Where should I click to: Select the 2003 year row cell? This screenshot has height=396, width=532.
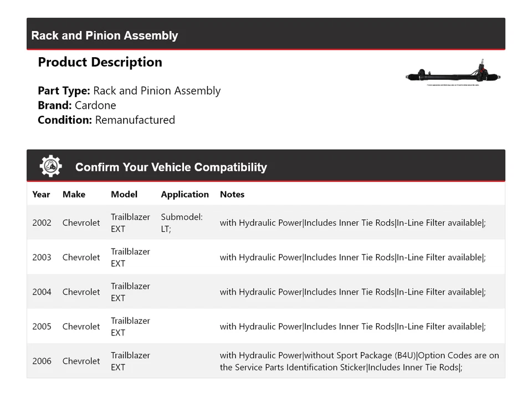[x=42, y=257]
